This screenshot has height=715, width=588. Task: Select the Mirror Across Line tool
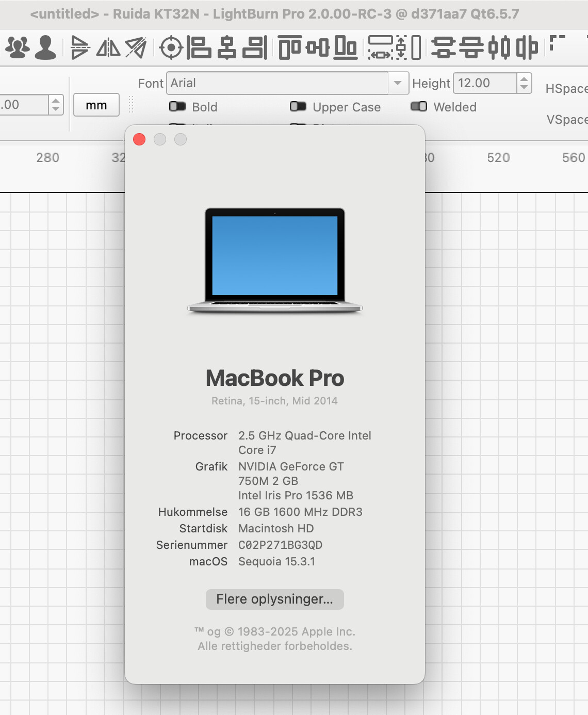click(136, 48)
